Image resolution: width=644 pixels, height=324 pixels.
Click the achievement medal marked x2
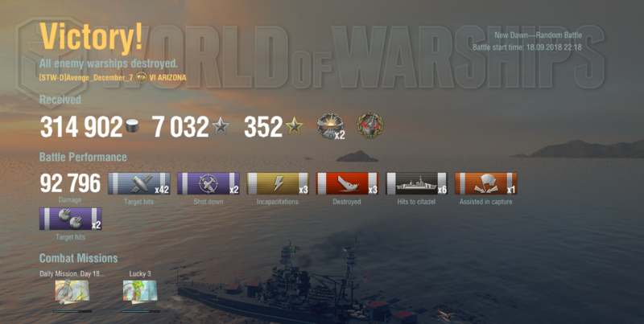pyautogui.click(x=331, y=126)
